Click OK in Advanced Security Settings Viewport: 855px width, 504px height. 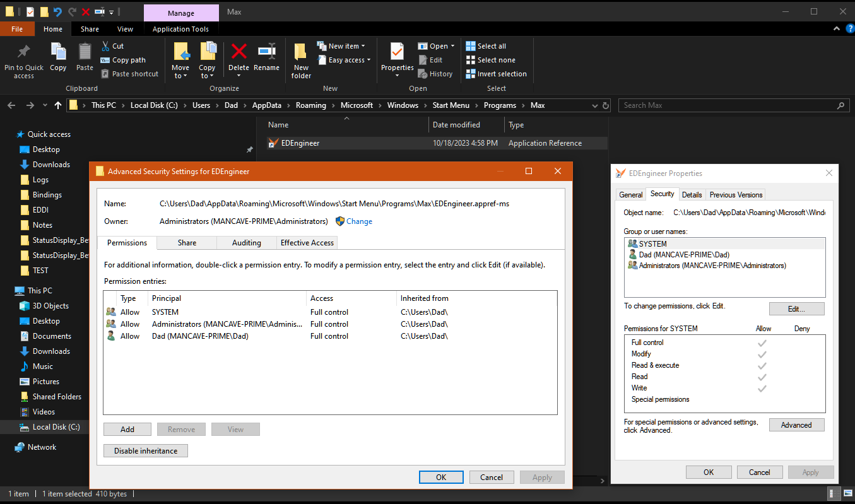pos(441,478)
